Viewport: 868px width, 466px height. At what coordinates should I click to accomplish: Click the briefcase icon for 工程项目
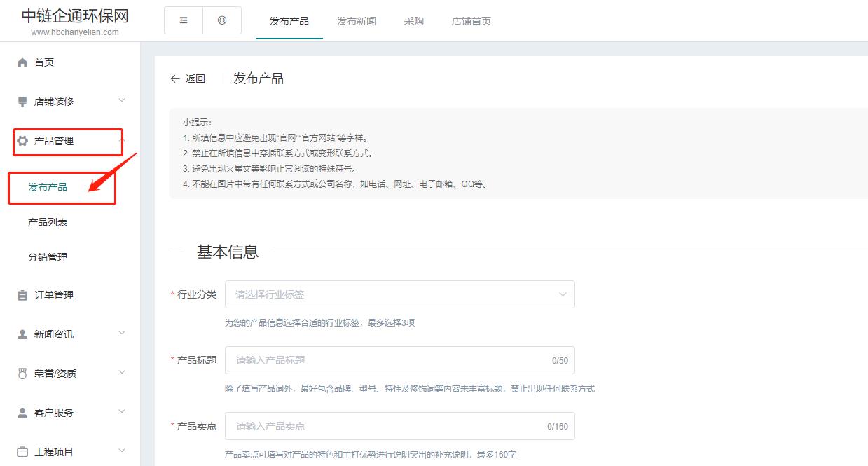[x=22, y=452]
